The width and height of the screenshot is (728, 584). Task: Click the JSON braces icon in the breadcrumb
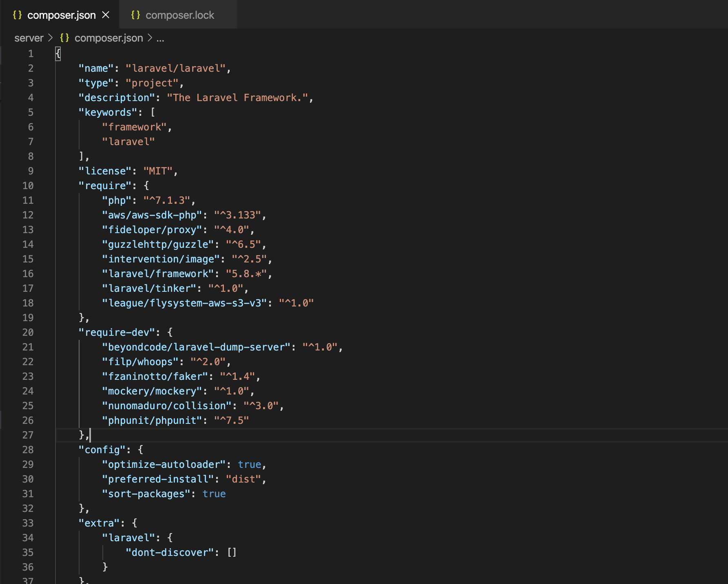[64, 38]
